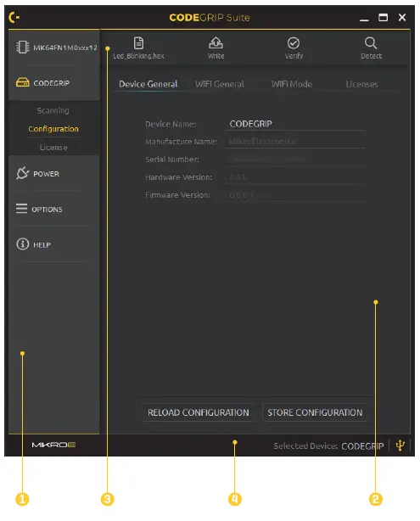Click the RELOAD CONFIGURATION button
The height and width of the screenshot is (521, 420).
(x=199, y=412)
